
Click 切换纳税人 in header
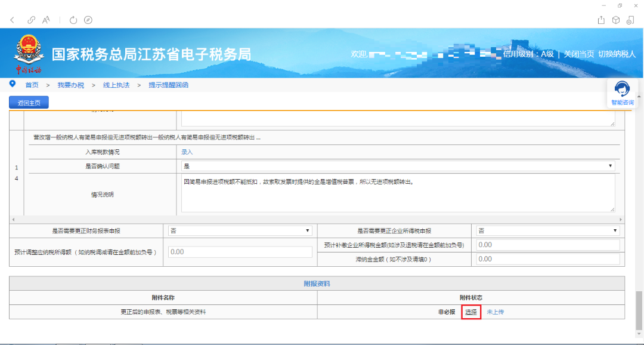(617, 54)
